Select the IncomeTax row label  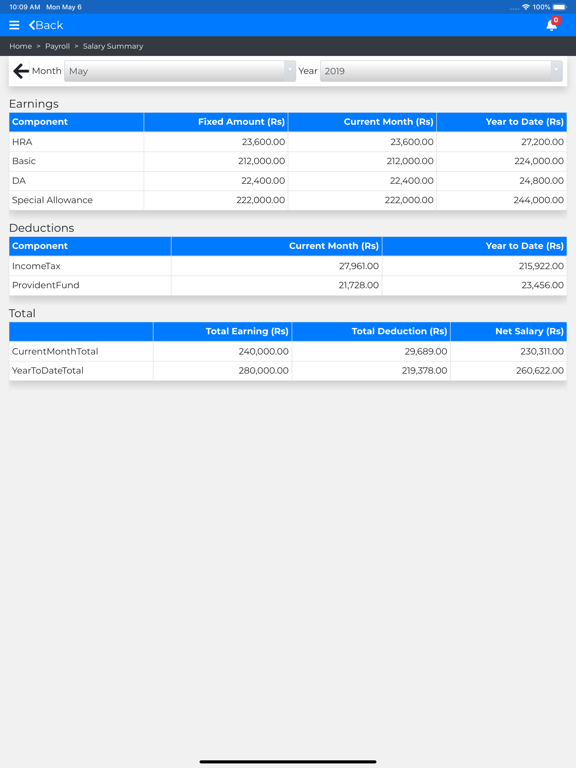[x=36, y=266]
